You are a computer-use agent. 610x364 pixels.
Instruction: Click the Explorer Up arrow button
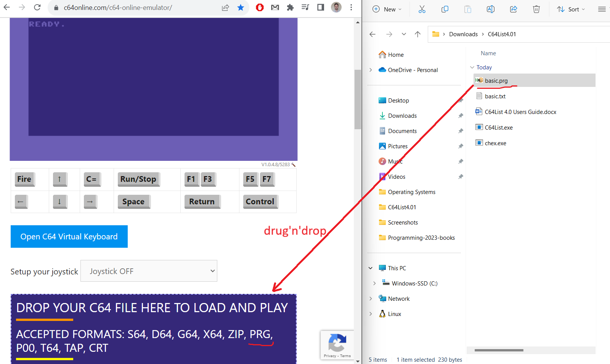(x=418, y=34)
